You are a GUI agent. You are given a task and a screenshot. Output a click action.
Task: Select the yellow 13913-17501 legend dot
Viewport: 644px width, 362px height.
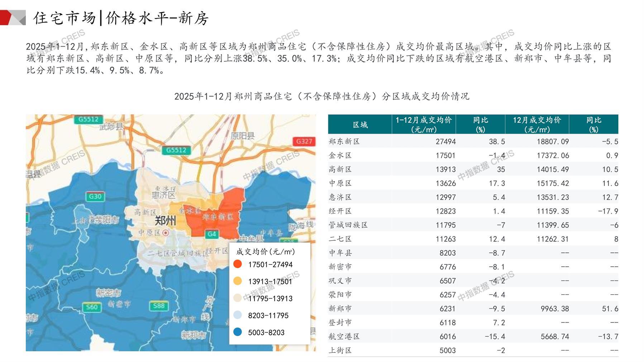pyautogui.click(x=237, y=281)
